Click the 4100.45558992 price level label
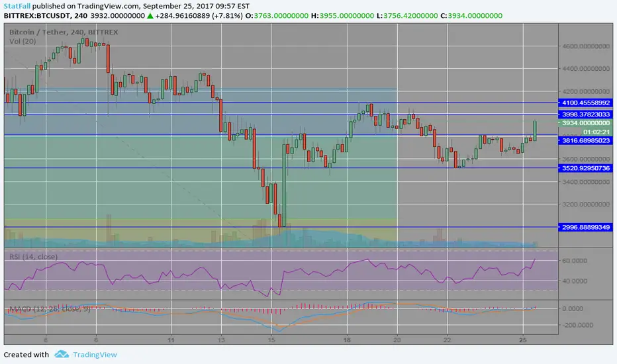Screen dimensions: 617x364 click(585, 103)
